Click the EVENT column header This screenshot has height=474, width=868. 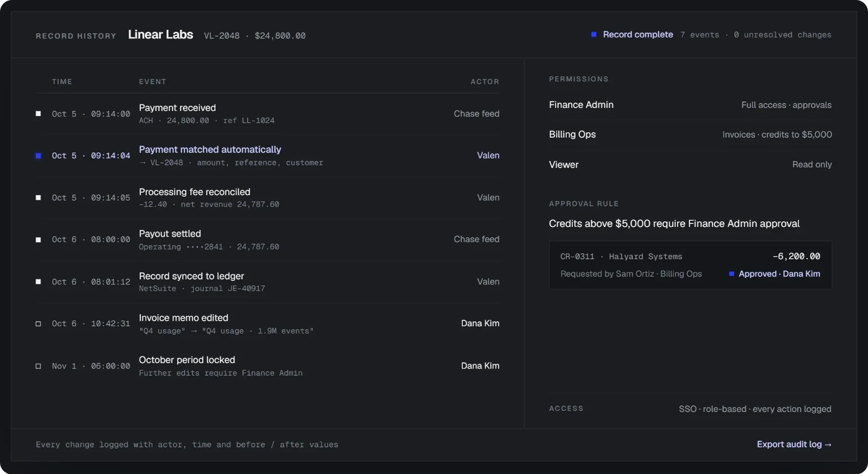152,82
